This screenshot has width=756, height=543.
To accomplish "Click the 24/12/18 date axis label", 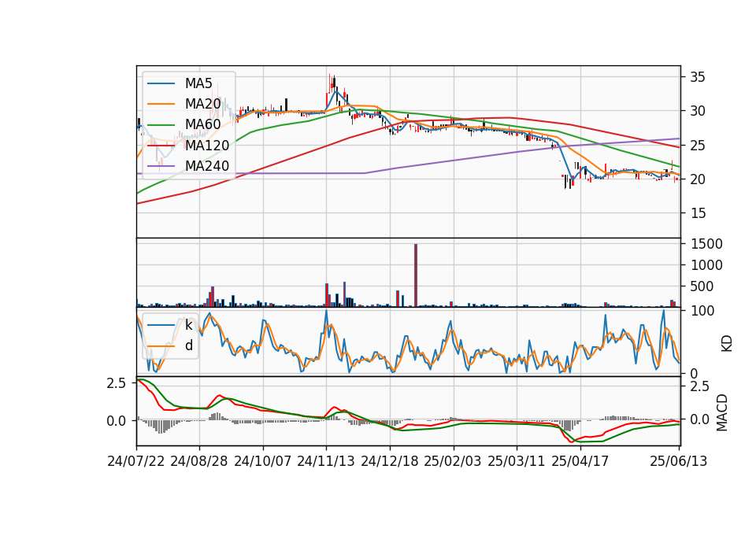I will tap(390, 461).
